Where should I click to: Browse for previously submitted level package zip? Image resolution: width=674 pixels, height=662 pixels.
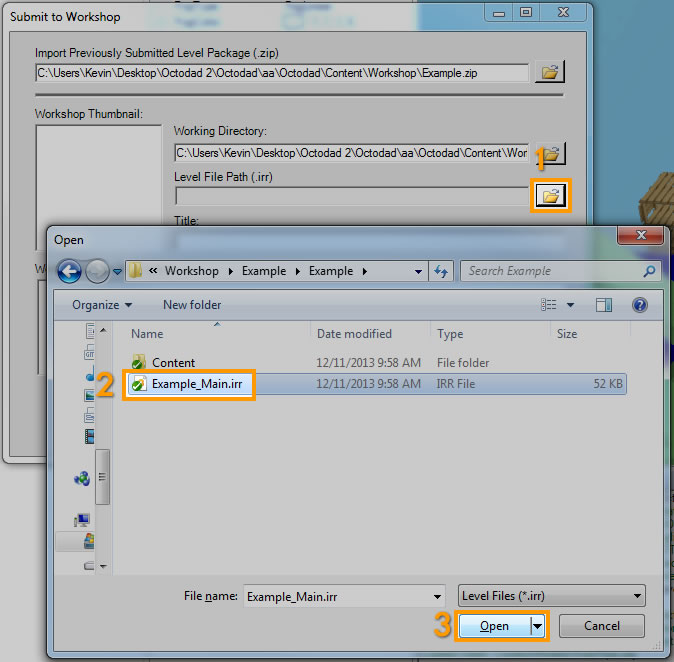click(549, 72)
